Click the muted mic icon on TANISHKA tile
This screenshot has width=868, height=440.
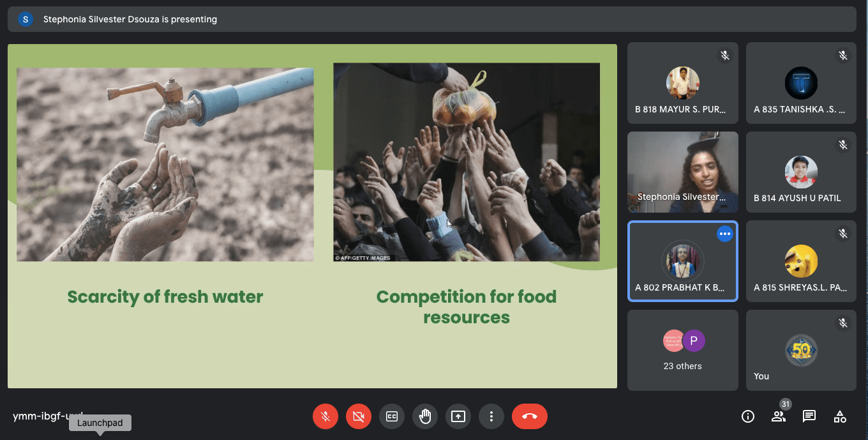pos(843,56)
